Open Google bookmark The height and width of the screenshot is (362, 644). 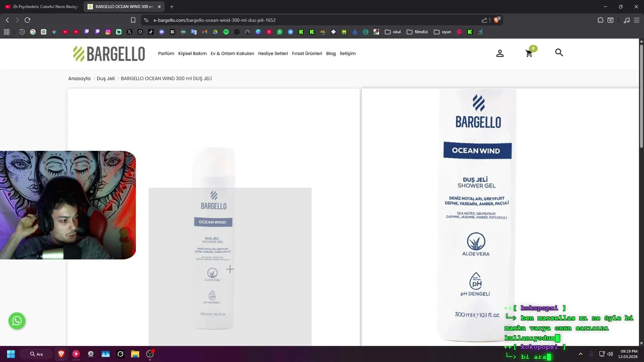33,32
